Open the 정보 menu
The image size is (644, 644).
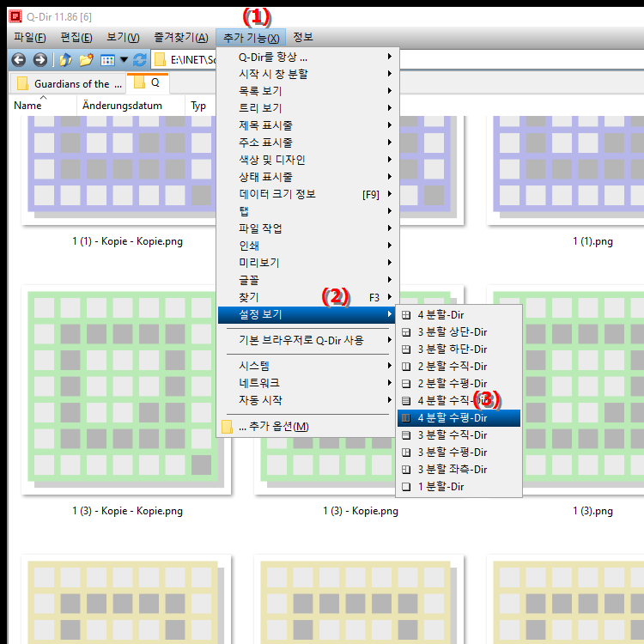303,38
